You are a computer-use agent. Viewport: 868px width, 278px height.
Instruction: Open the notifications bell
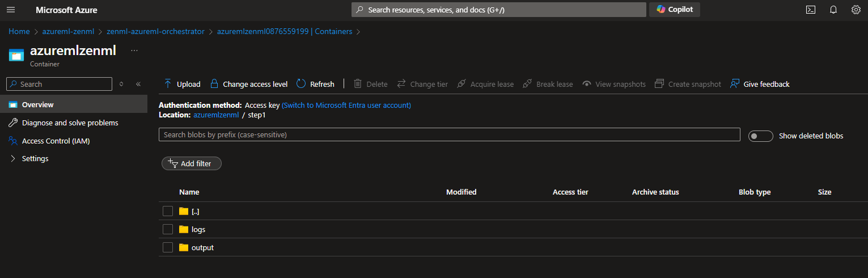coord(833,10)
